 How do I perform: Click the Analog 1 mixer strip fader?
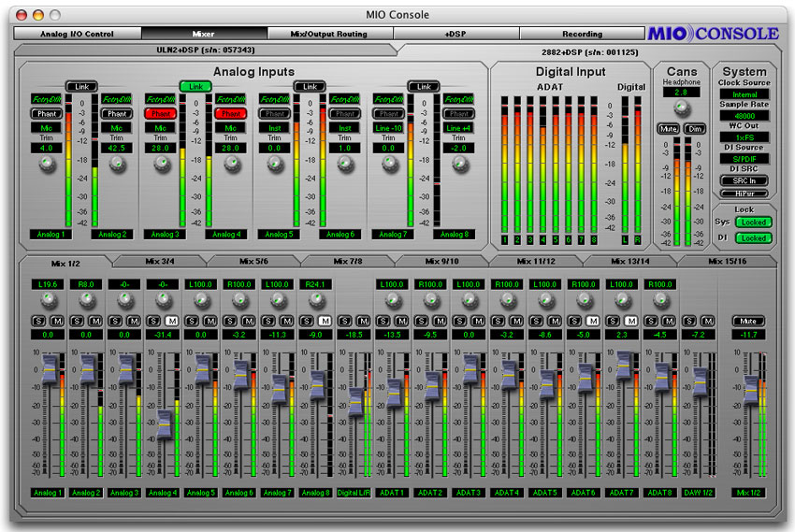(50, 369)
